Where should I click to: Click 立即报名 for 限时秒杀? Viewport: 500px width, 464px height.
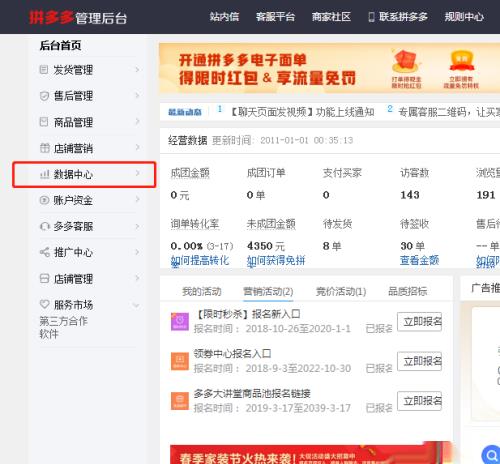point(420,322)
